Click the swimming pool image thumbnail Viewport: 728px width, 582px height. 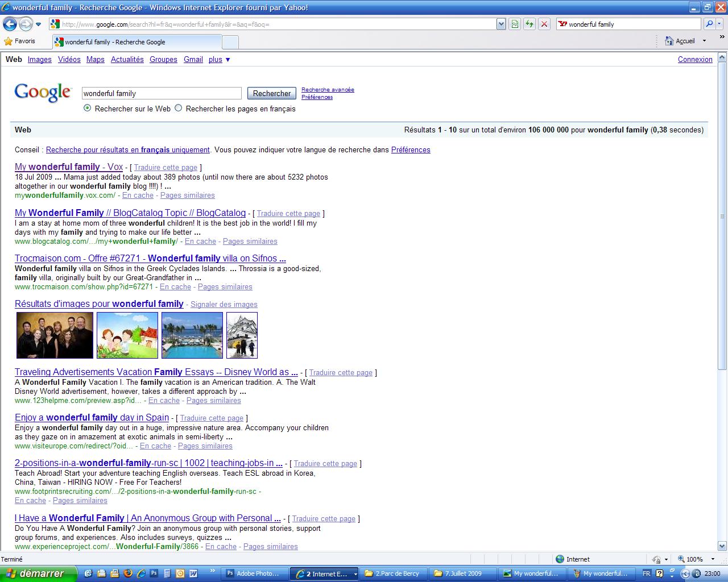(192, 335)
